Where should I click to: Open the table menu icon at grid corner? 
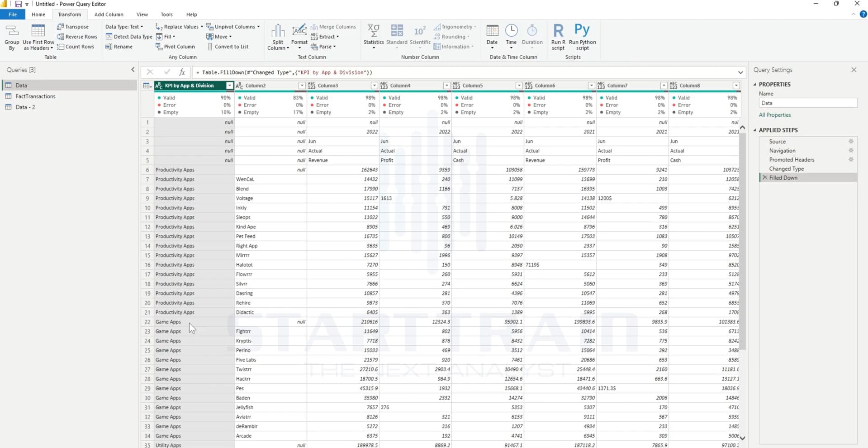[x=147, y=86]
